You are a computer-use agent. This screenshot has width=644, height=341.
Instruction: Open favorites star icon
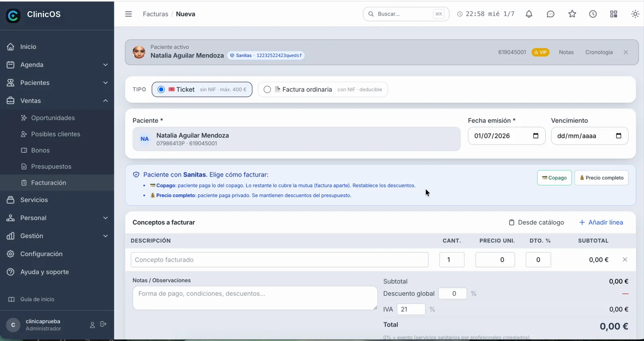pyautogui.click(x=572, y=14)
